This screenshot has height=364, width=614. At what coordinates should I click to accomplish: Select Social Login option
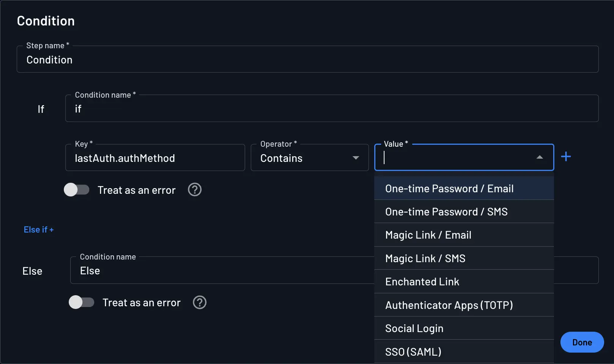pos(464,328)
